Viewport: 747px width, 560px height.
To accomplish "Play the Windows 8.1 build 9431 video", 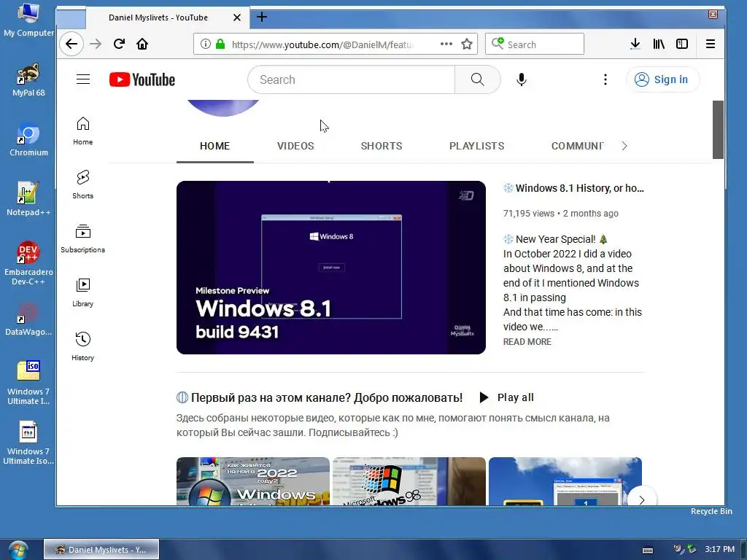I will click(x=331, y=268).
